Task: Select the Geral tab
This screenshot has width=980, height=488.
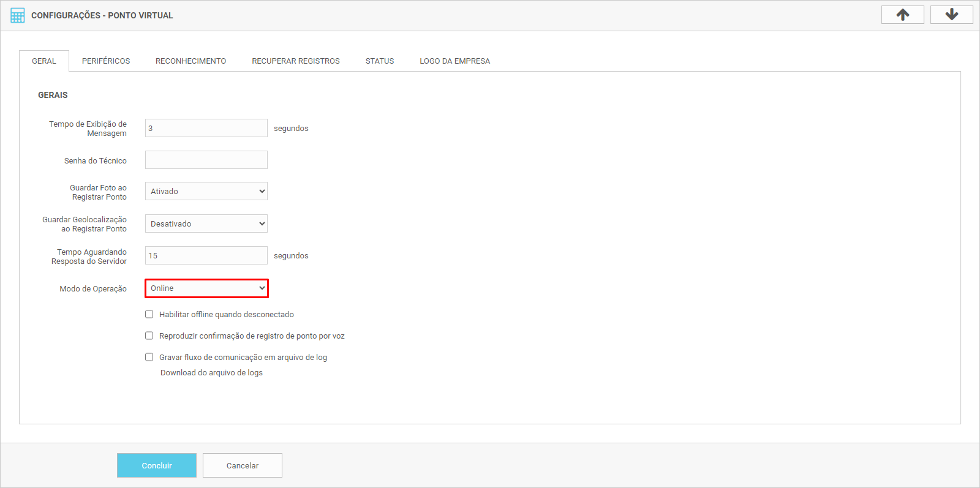Action: click(44, 61)
